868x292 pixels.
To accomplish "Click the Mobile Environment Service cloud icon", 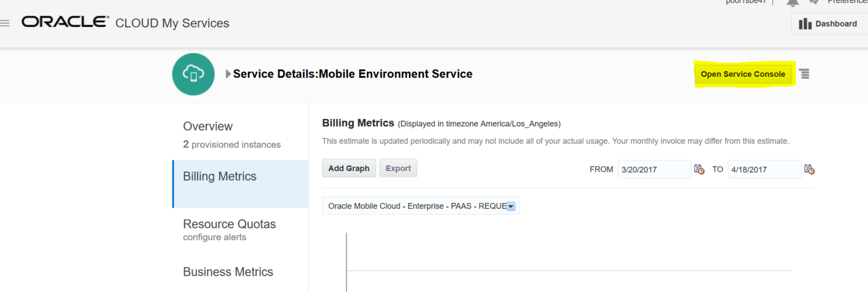I will tap(193, 74).
